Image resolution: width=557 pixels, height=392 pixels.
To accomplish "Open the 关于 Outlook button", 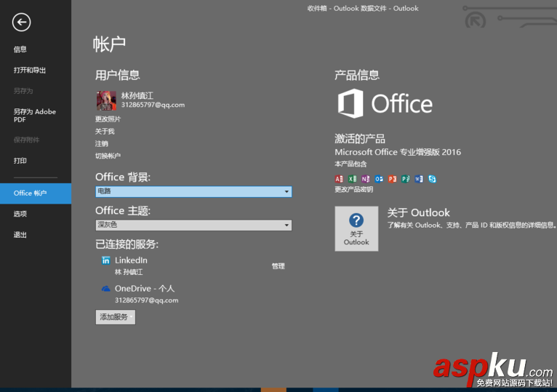I will tap(356, 229).
